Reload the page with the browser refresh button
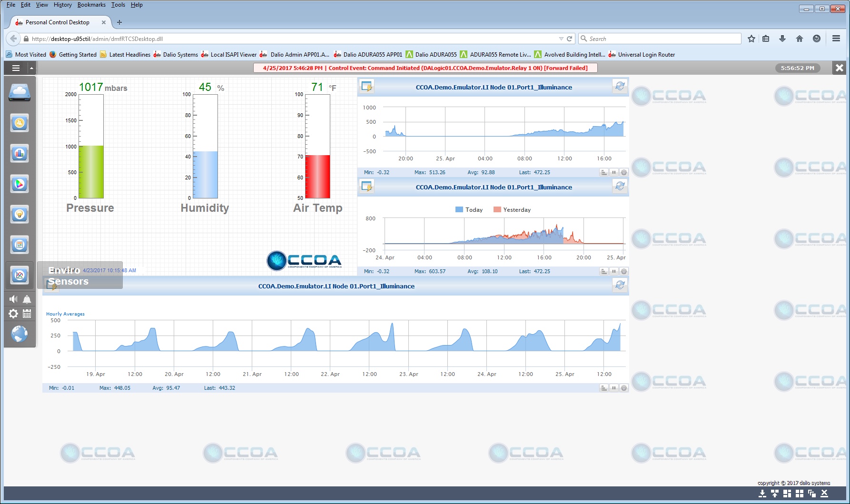The image size is (850, 504). pyautogui.click(x=569, y=39)
